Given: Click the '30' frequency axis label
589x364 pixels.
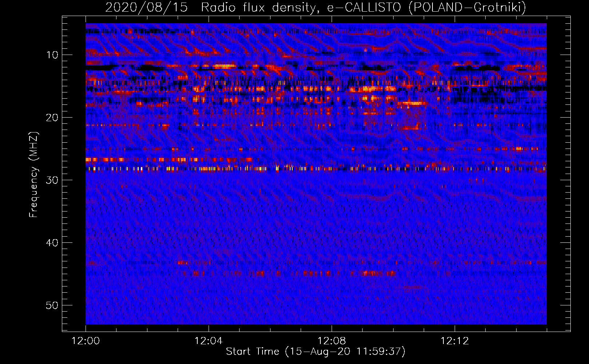Looking at the screenshot, I should 52,180.
